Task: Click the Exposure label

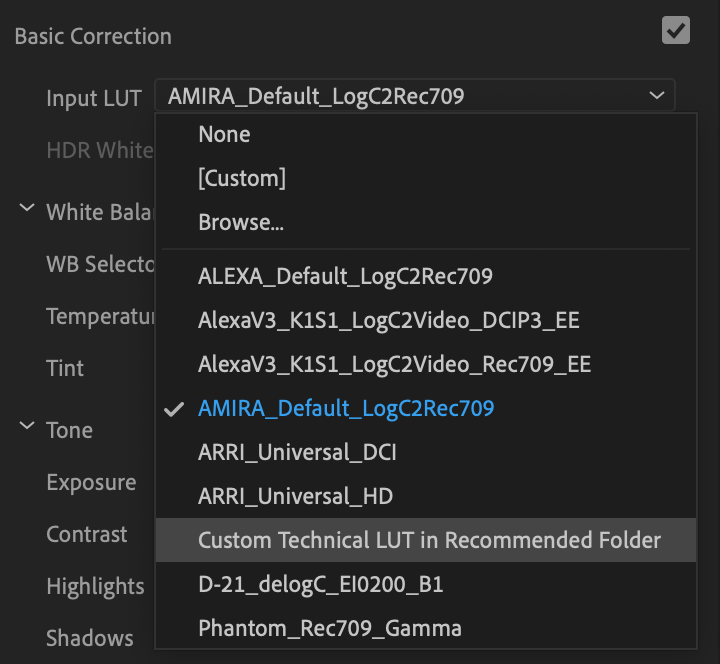Action: point(91,483)
